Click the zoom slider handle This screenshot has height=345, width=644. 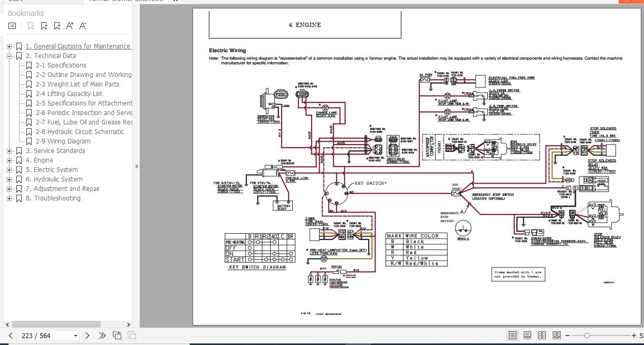[587, 336]
